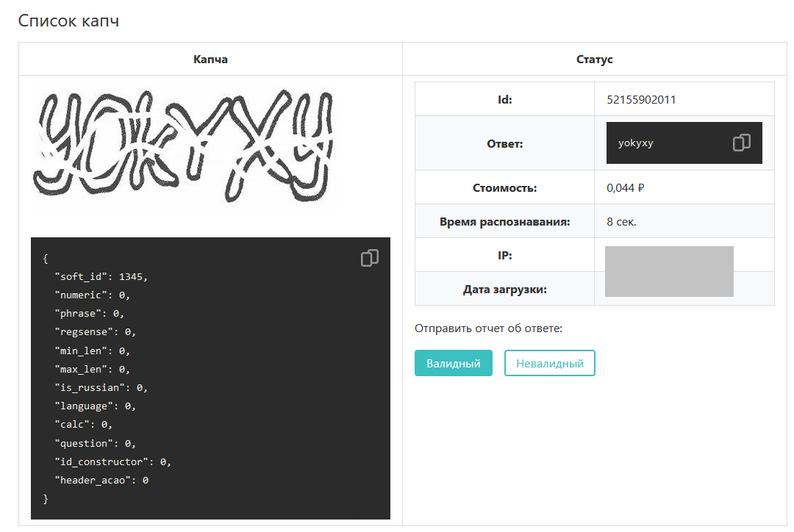
Task: Click the soft_id line in JSON
Action: click(101, 277)
